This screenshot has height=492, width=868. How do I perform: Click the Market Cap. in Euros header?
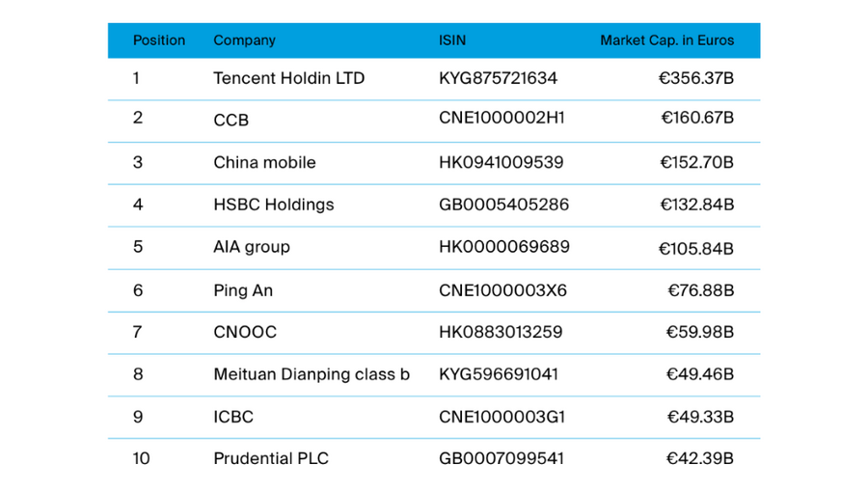[667, 41]
